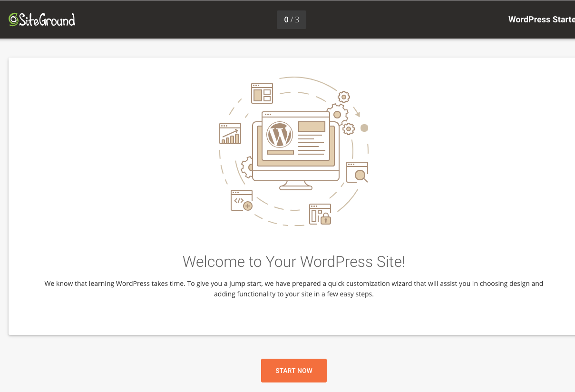The width and height of the screenshot is (575, 392).
Task: Click the WordPress logo in the monitor illustration
Action: (280, 135)
